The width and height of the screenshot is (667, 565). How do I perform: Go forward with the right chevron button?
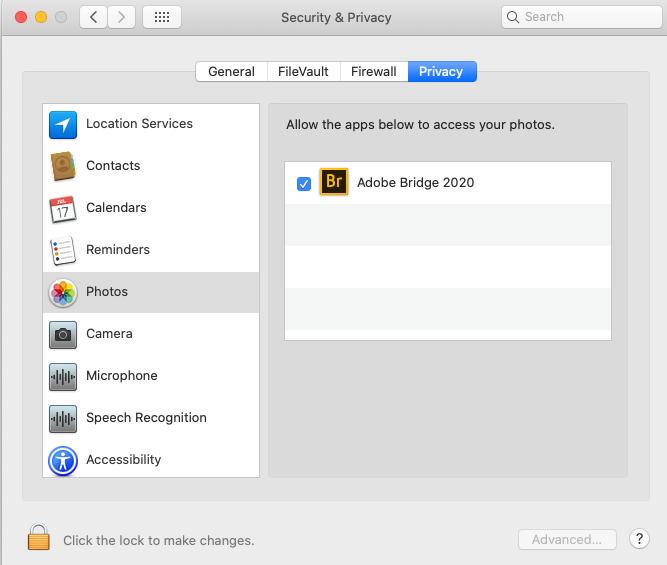point(121,17)
